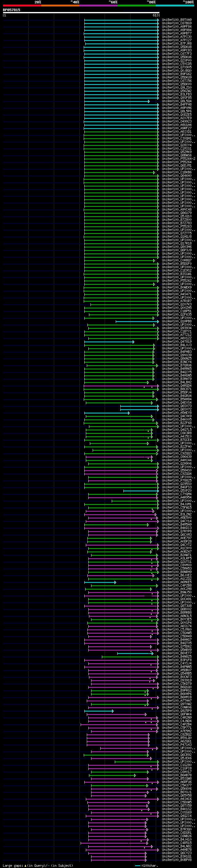The width and height of the screenshot is (197, 868).
Task: Select hit UniRef100_Q4RQD4
Action: click(x=177, y=386)
